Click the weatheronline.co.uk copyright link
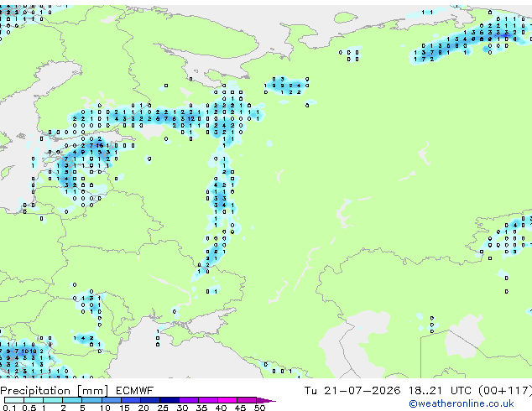 pyautogui.click(x=462, y=403)
